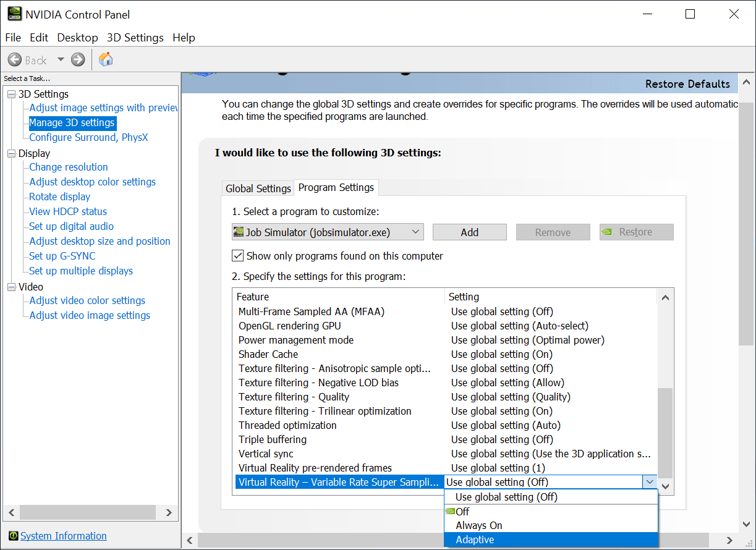This screenshot has height=550, width=756.
Task: Collapse the Display tree node
Action: [11, 153]
